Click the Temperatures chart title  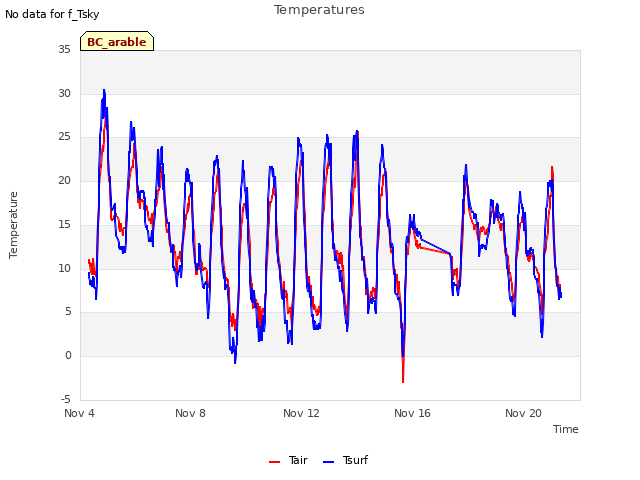pos(319,10)
